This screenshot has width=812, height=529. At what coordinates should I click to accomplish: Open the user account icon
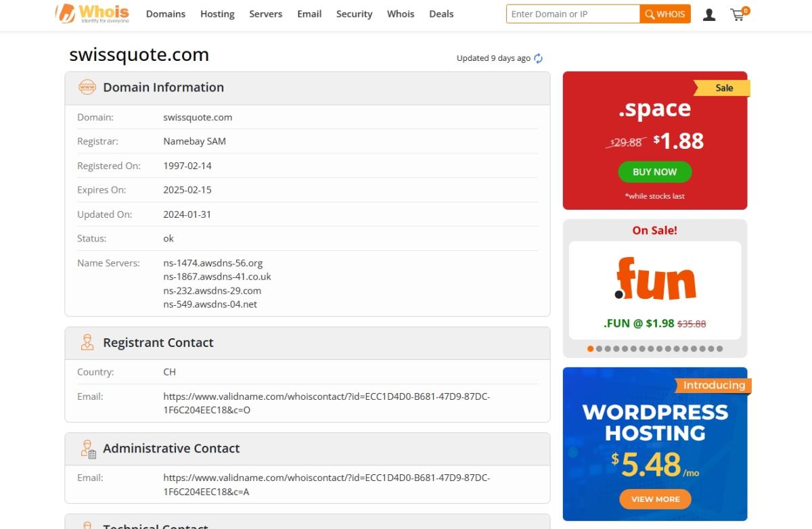(709, 14)
